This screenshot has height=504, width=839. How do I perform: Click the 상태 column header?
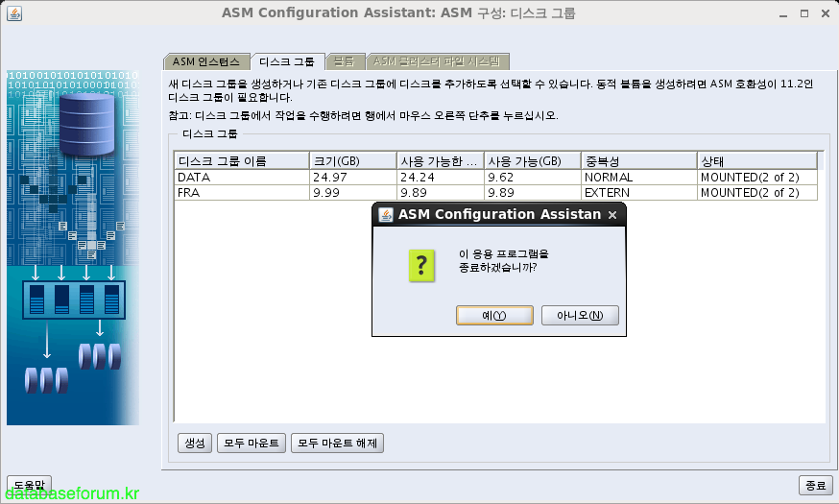click(x=756, y=161)
